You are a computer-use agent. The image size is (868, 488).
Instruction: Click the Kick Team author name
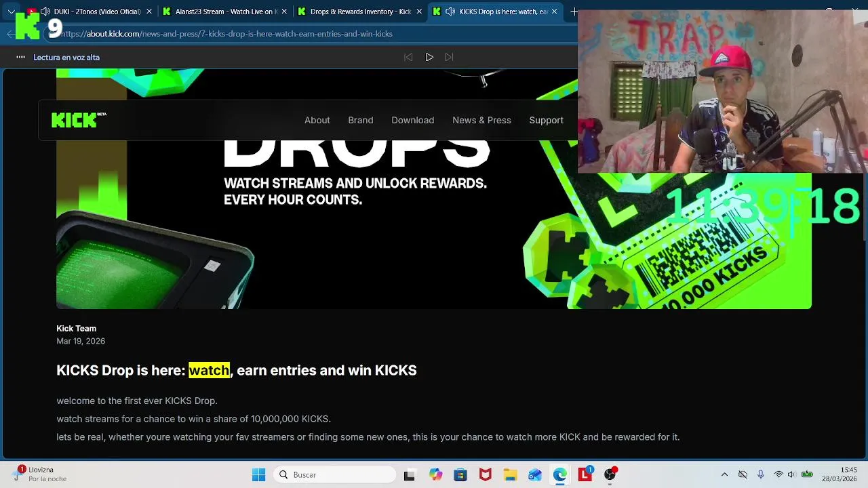pos(76,328)
